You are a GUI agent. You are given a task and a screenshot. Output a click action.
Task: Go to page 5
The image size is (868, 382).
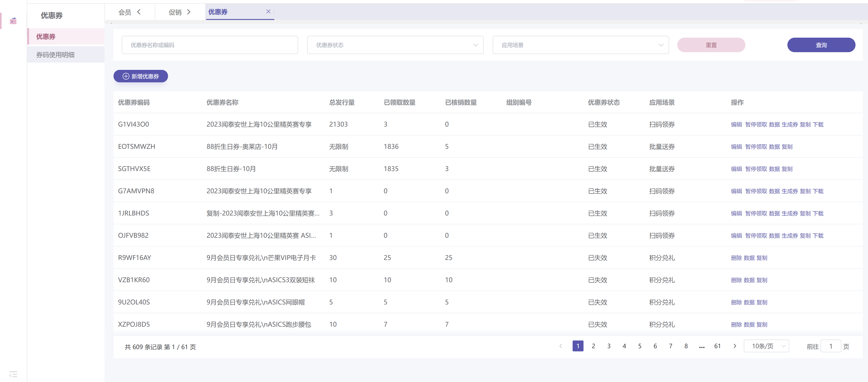tap(640, 346)
